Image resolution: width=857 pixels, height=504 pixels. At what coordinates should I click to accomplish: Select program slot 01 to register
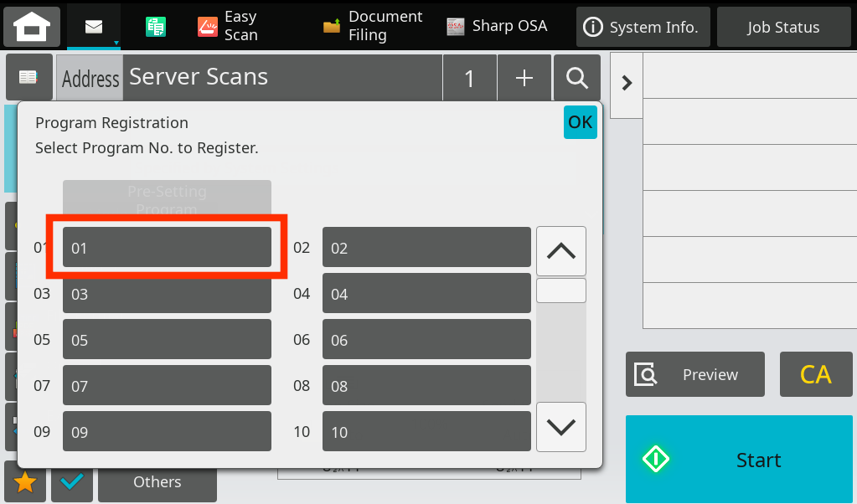point(167,247)
